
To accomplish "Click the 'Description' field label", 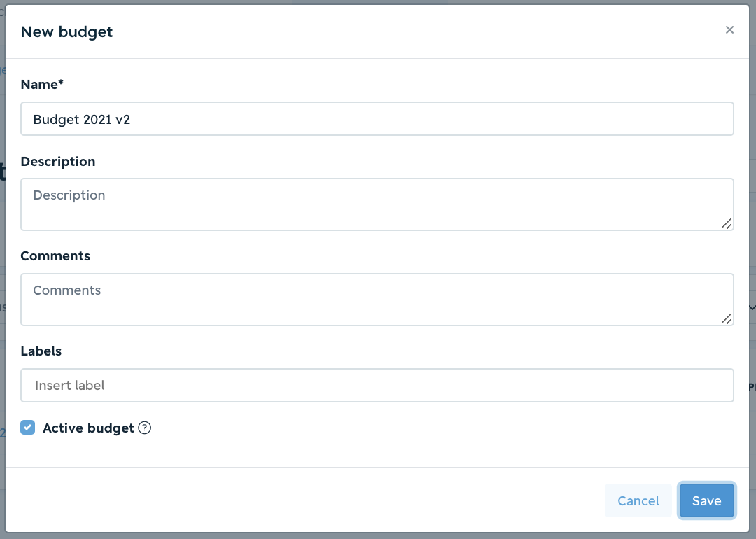I will click(x=58, y=162).
